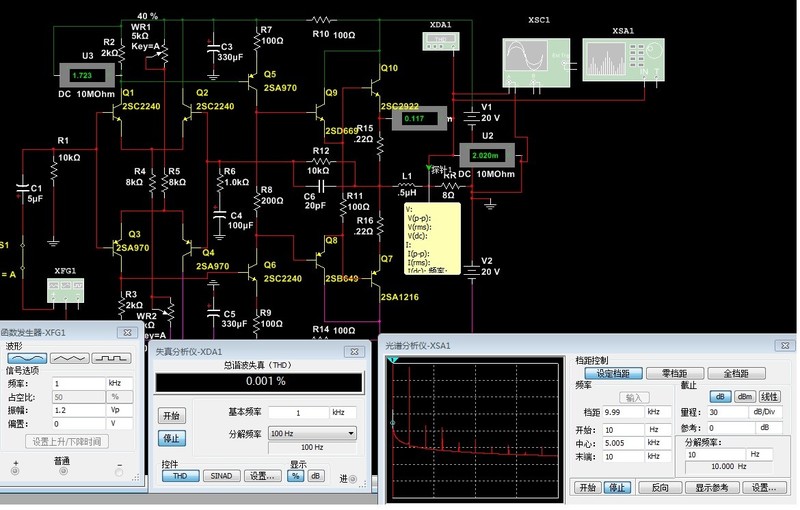The width and height of the screenshot is (800, 510).
Task: Open the Vp amplitude unit selector
Action: tap(119, 410)
